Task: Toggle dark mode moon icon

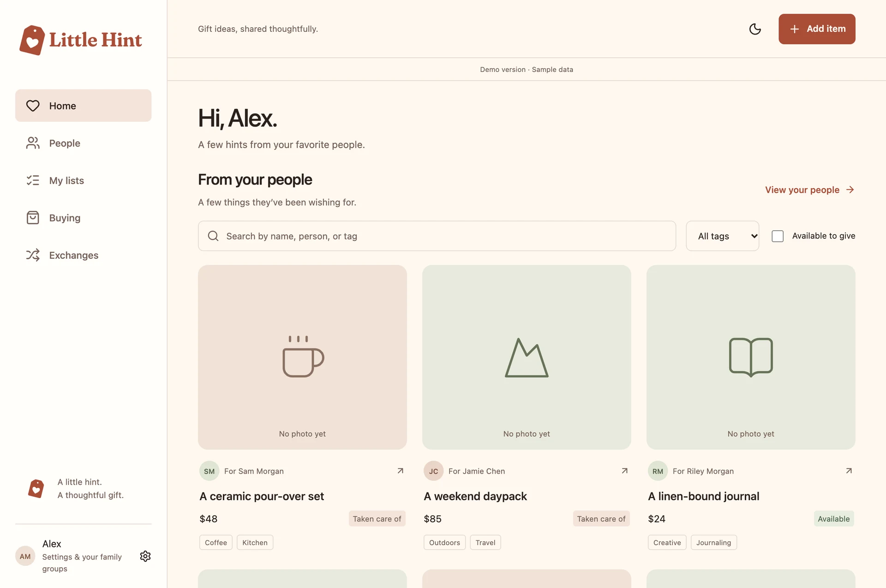Action: (x=755, y=29)
